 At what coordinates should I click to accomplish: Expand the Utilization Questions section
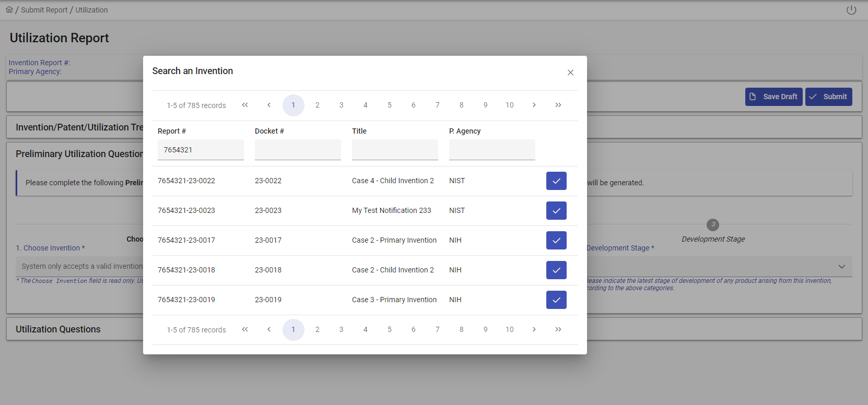[58, 329]
